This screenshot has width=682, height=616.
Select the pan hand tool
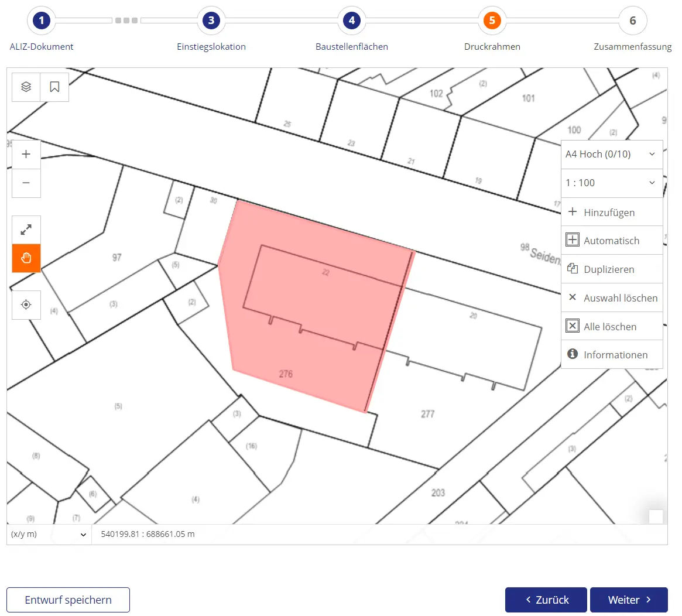point(26,258)
